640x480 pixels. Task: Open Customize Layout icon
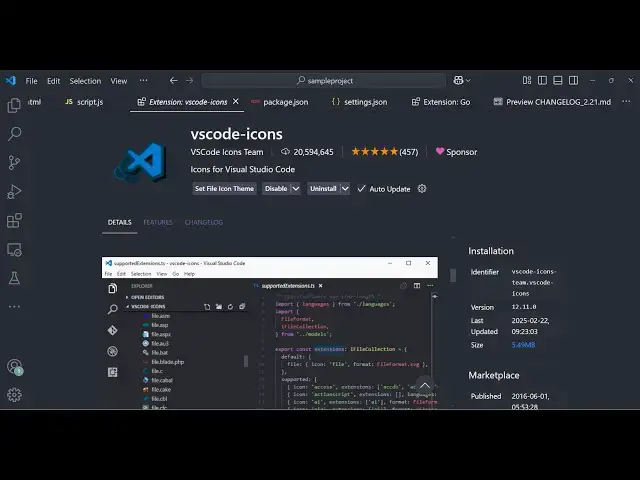click(x=527, y=80)
